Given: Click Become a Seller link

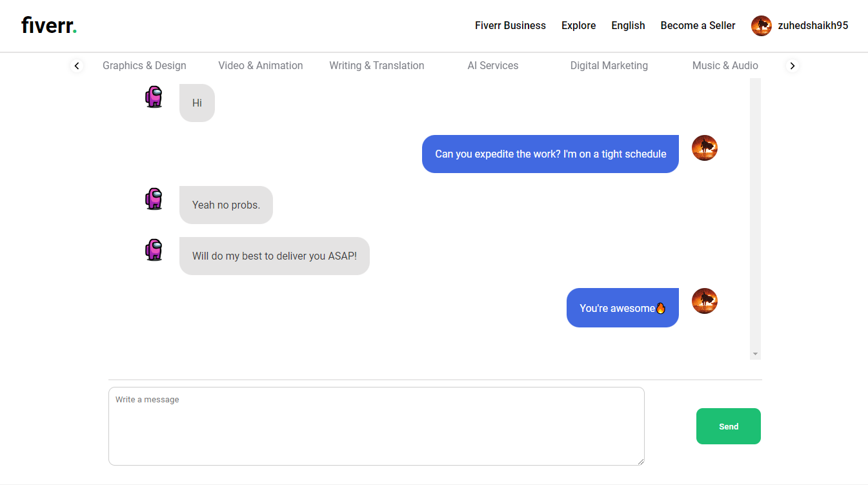Looking at the screenshot, I should click(x=698, y=26).
